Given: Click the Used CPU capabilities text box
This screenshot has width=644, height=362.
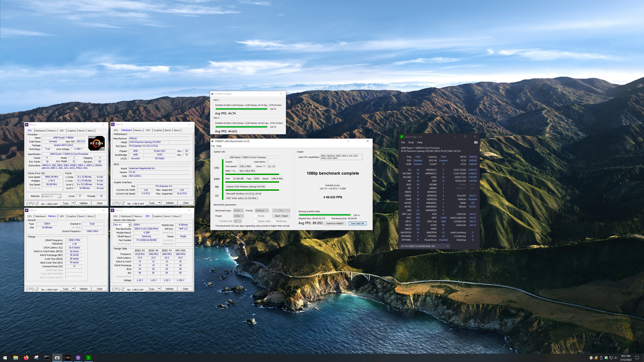Looking at the screenshot, I should 341,157.
